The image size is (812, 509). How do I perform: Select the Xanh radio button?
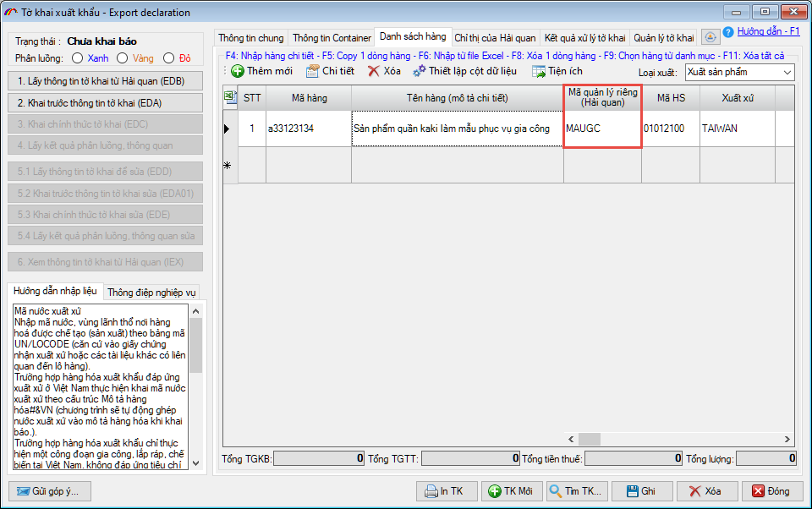[x=78, y=58]
